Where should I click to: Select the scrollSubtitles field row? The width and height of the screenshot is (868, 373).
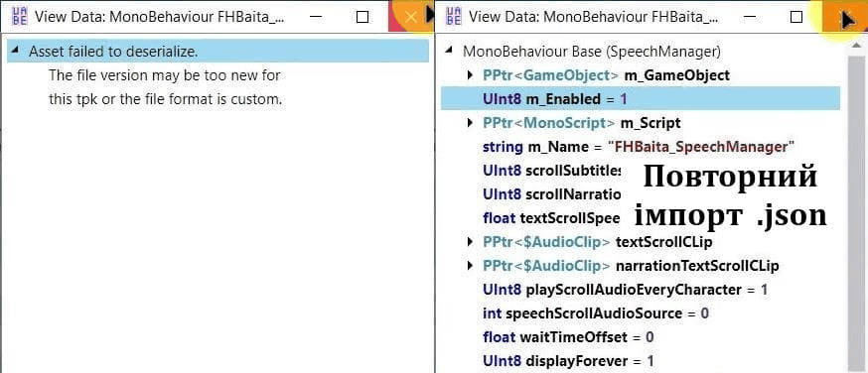552,171
